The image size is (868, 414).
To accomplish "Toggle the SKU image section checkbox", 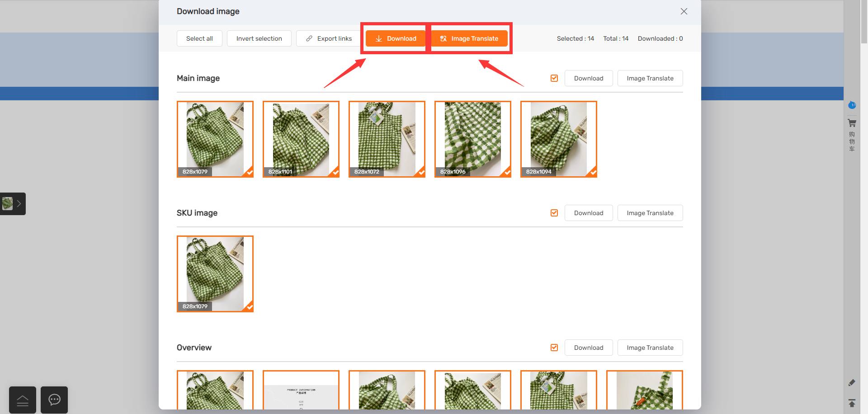I will (554, 213).
